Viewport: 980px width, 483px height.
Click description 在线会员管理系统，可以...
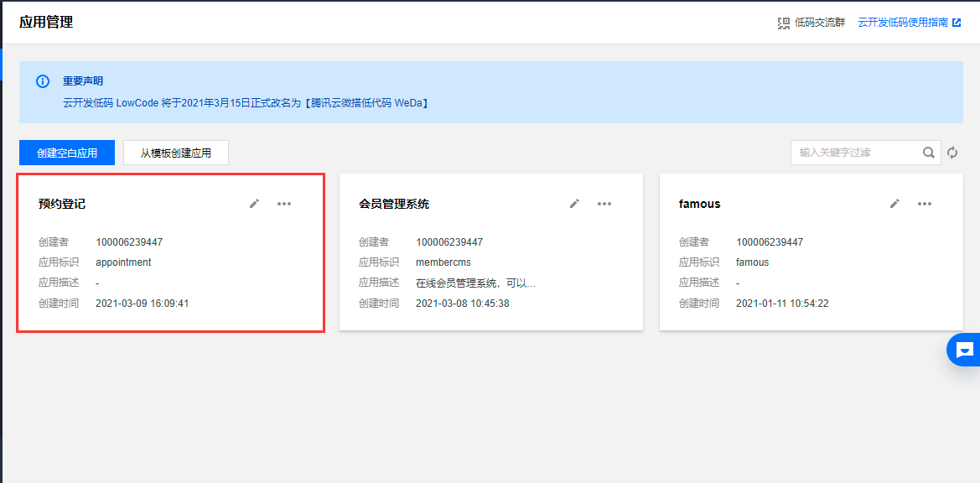pos(476,283)
